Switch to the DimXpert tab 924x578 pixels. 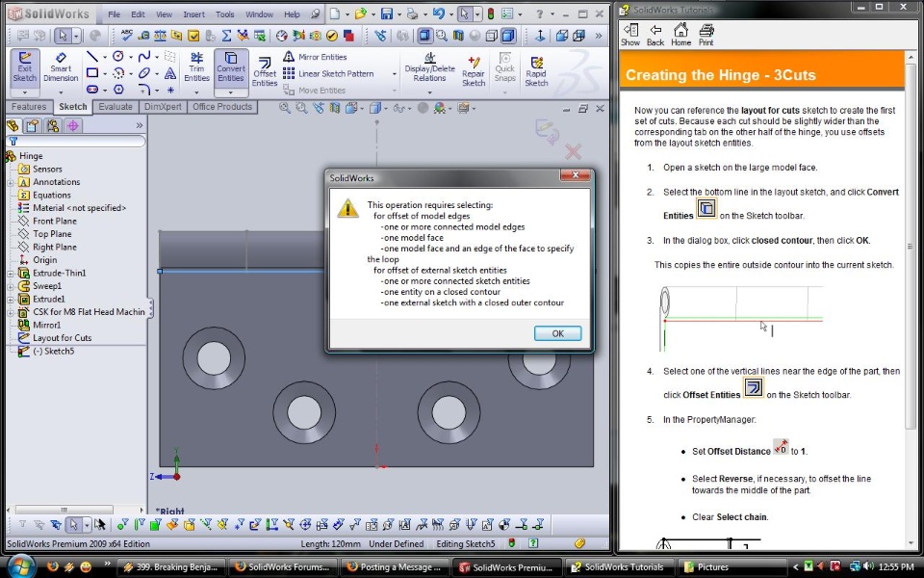pyautogui.click(x=163, y=107)
